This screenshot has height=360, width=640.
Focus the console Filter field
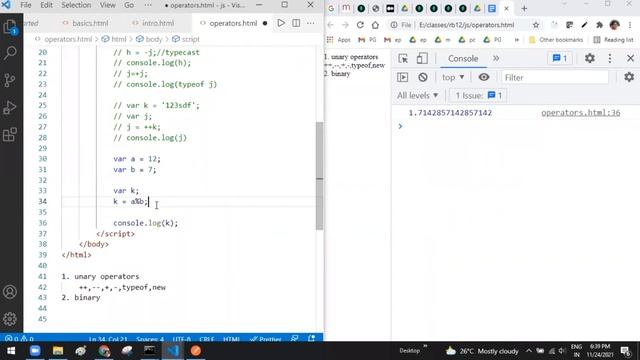[x=555, y=77]
